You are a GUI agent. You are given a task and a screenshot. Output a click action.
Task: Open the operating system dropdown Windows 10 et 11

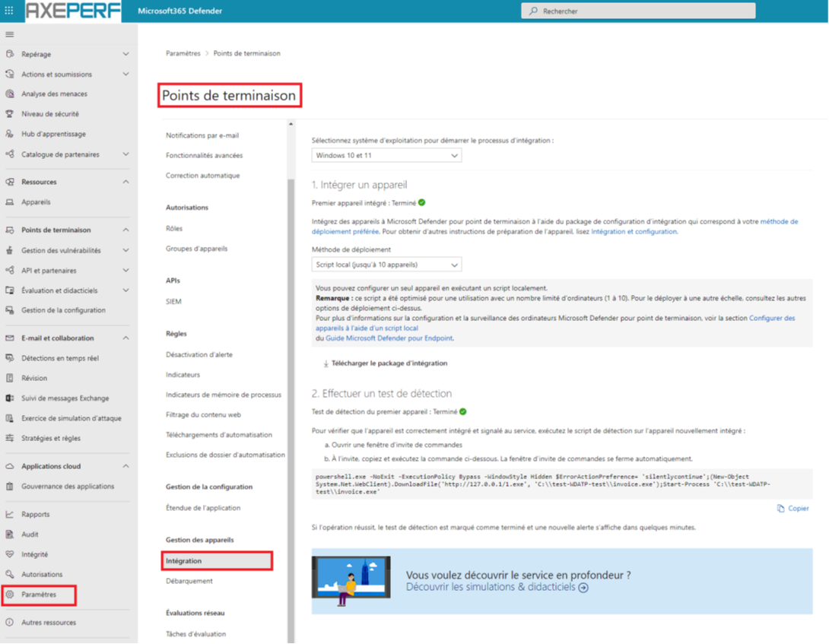(386, 155)
